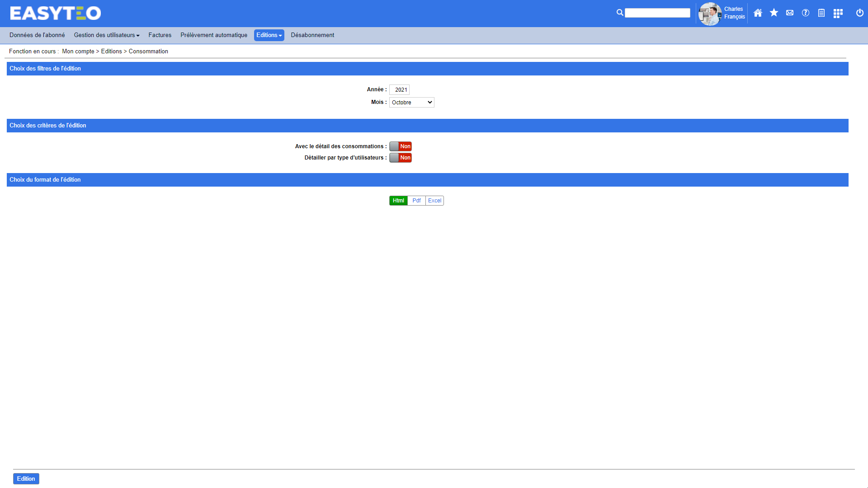
Task: Click the Edition button at bottom
Action: (26, 479)
